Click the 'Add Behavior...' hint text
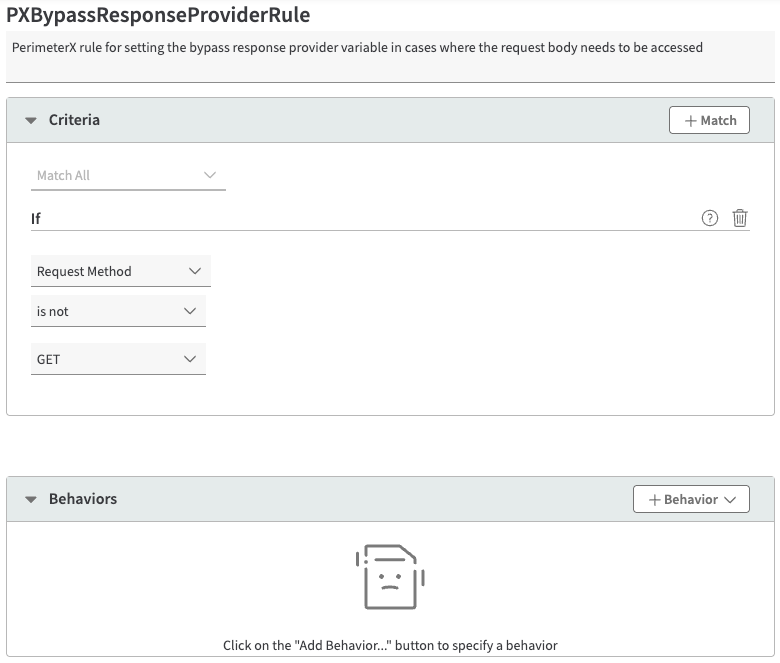Screen dimensions: 780x663 pos(390,645)
